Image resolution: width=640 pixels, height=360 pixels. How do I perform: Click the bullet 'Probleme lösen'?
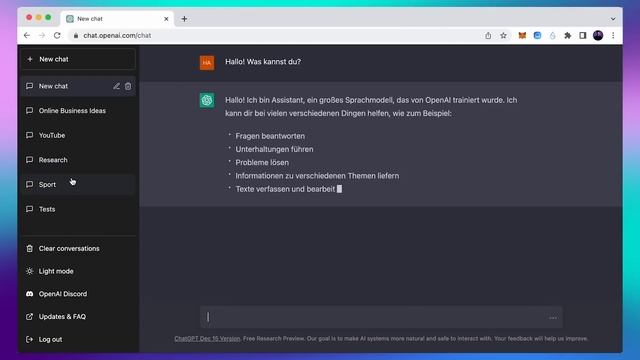pos(262,162)
